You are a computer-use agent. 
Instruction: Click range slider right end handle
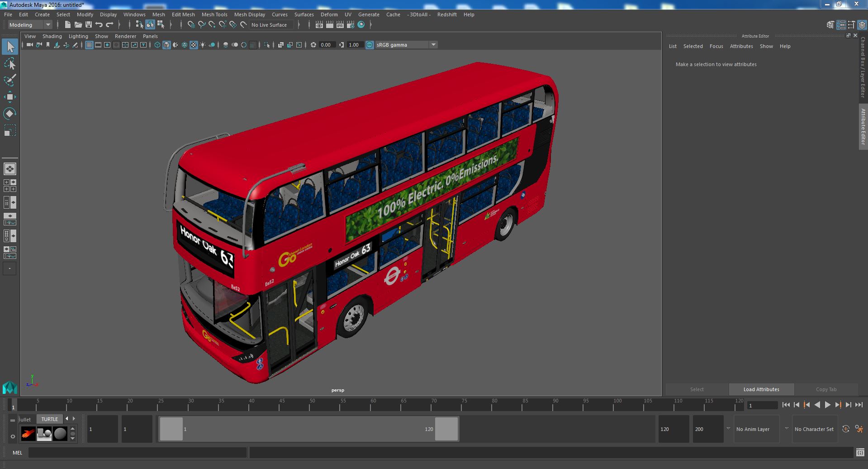[x=446, y=429]
